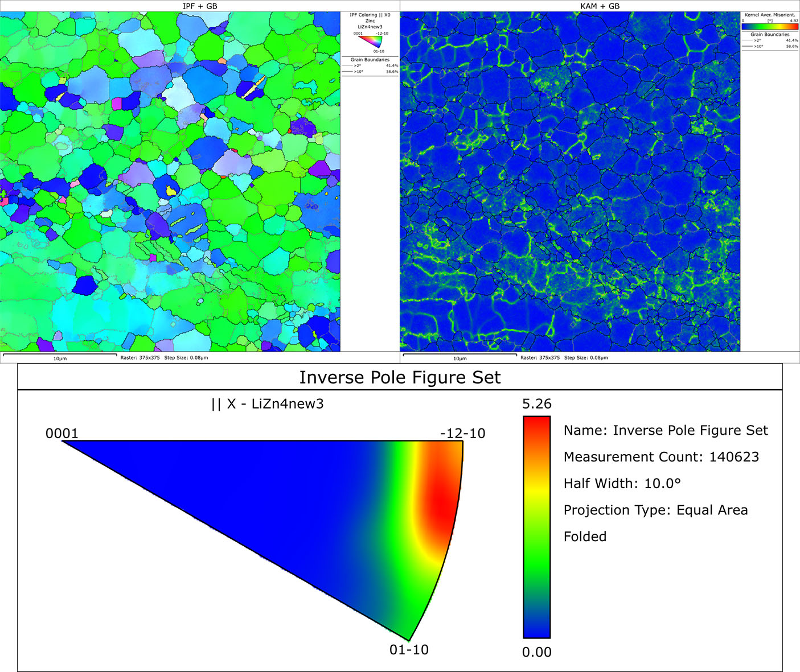Click the vertical intensity color scale bar
This screenshot has height=672, width=800.
[x=536, y=527]
